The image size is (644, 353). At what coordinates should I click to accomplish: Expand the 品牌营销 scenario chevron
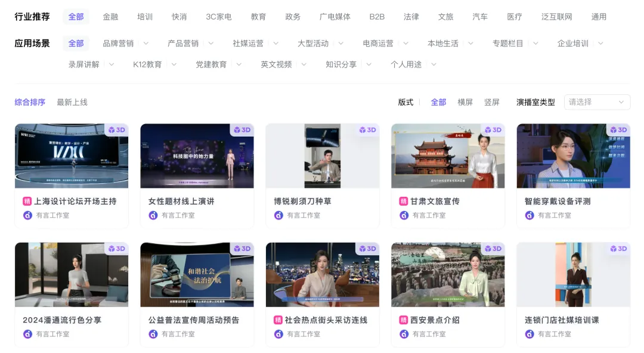point(146,44)
